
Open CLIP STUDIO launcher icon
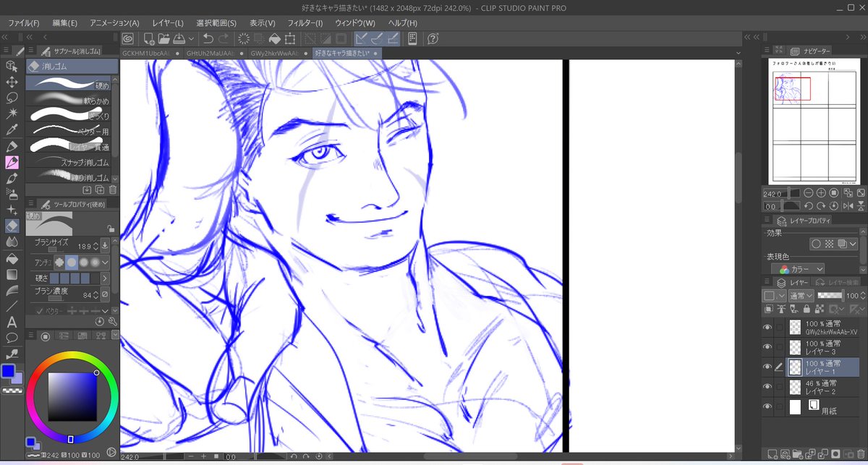coord(128,38)
